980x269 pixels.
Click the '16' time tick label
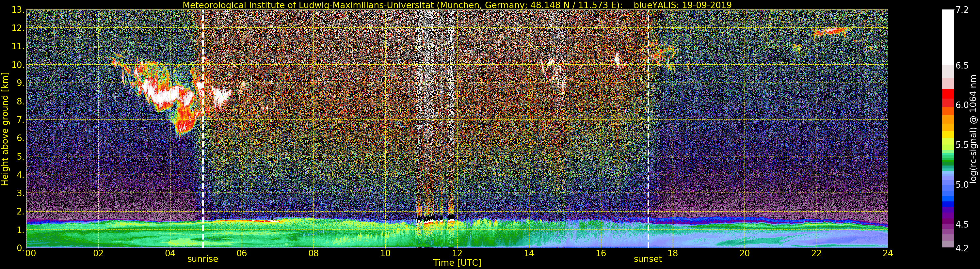(601, 253)
